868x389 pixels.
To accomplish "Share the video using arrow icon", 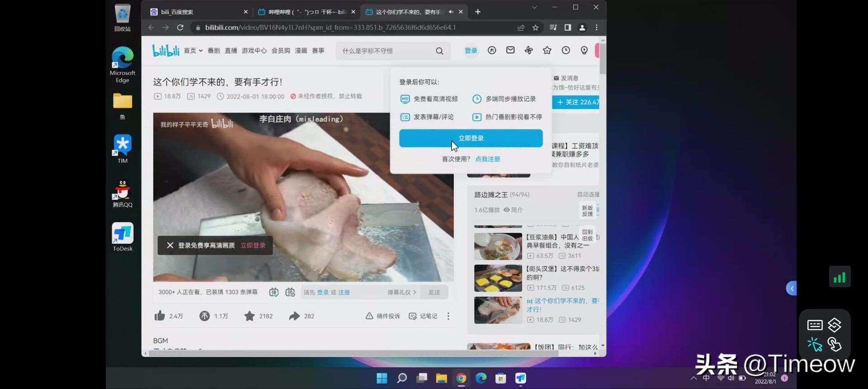I will (x=294, y=316).
